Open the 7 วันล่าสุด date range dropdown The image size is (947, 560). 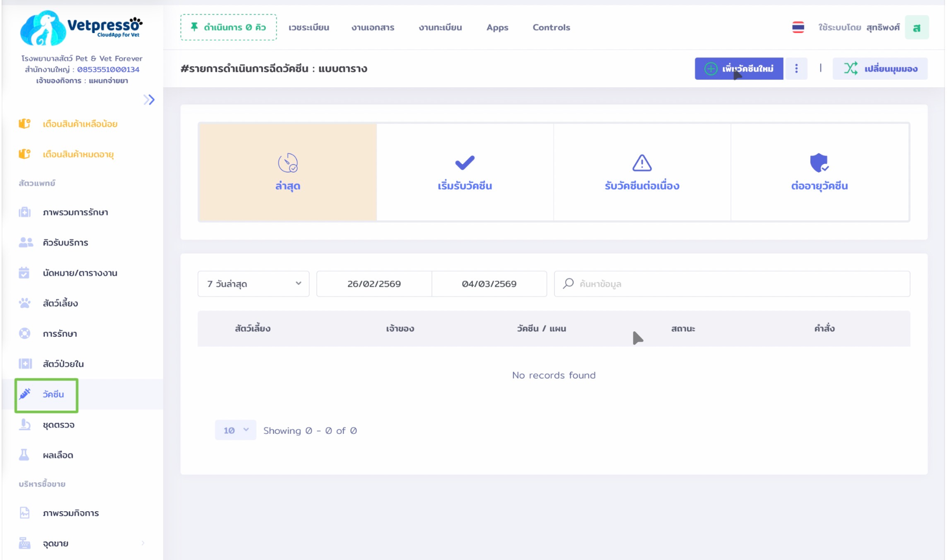pos(254,284)
